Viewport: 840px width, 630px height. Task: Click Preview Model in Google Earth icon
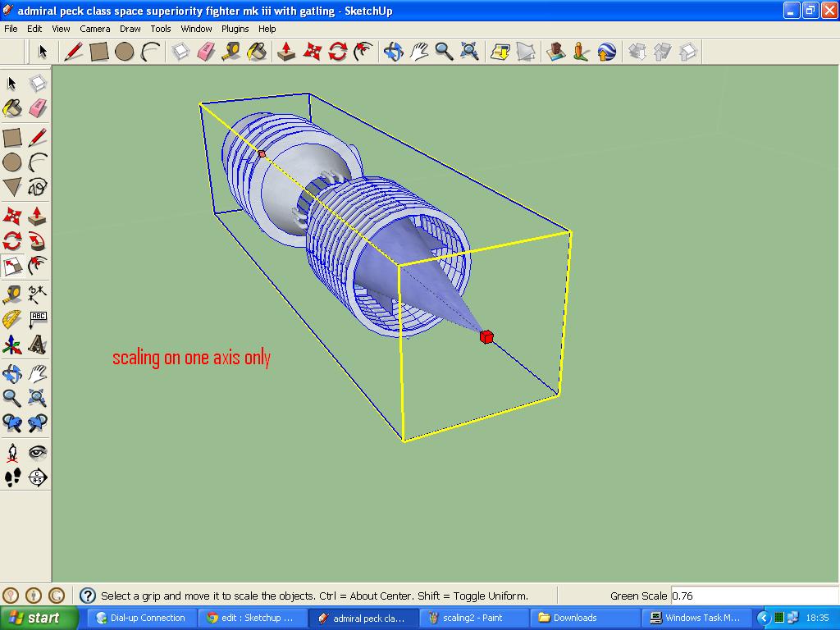tap(606, 52)
